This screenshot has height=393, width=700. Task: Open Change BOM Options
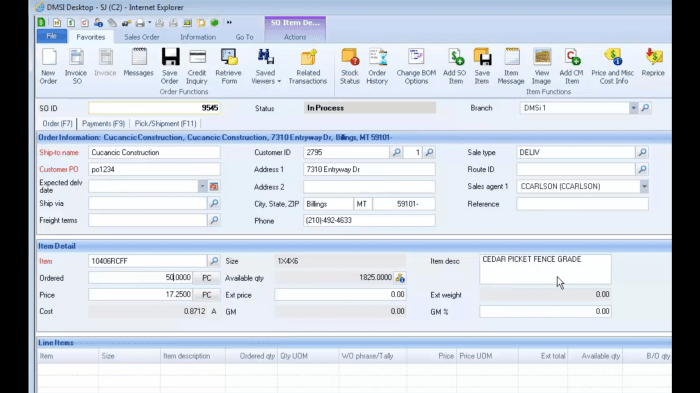tap(416, 66)
